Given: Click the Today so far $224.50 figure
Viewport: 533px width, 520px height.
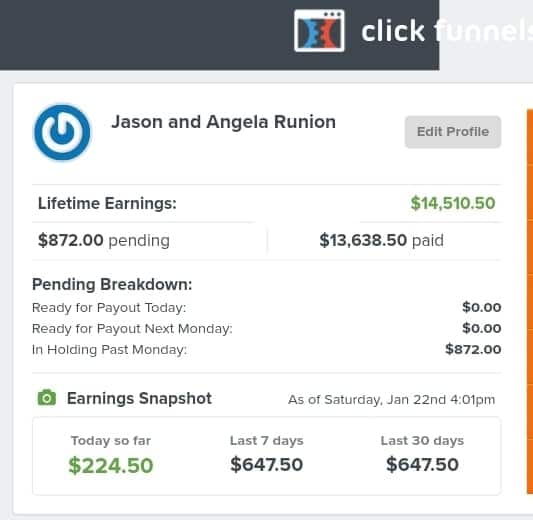Looking at the screenshot, I should coord(111,465).
